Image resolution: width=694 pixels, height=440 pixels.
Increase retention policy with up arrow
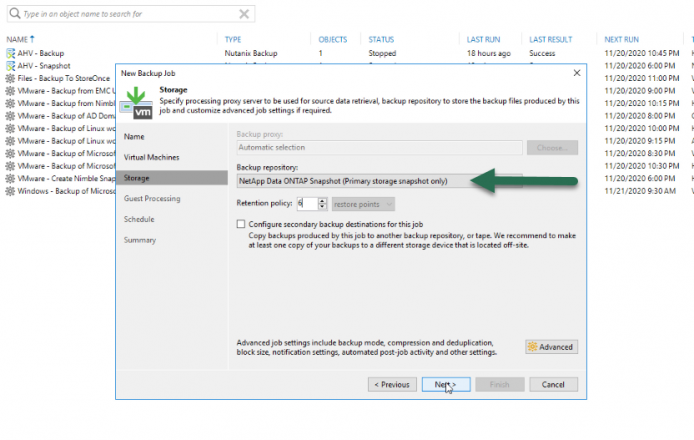coord(322,201)
